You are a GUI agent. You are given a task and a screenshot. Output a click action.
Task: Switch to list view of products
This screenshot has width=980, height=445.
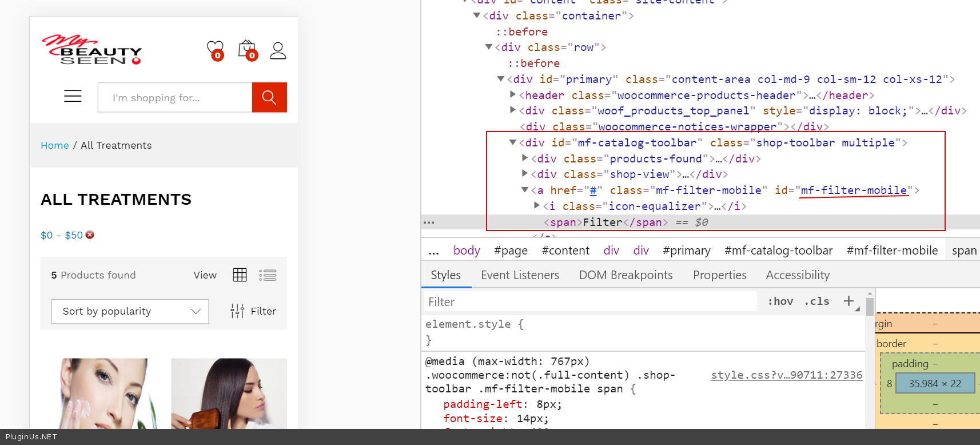pos(268,275)
